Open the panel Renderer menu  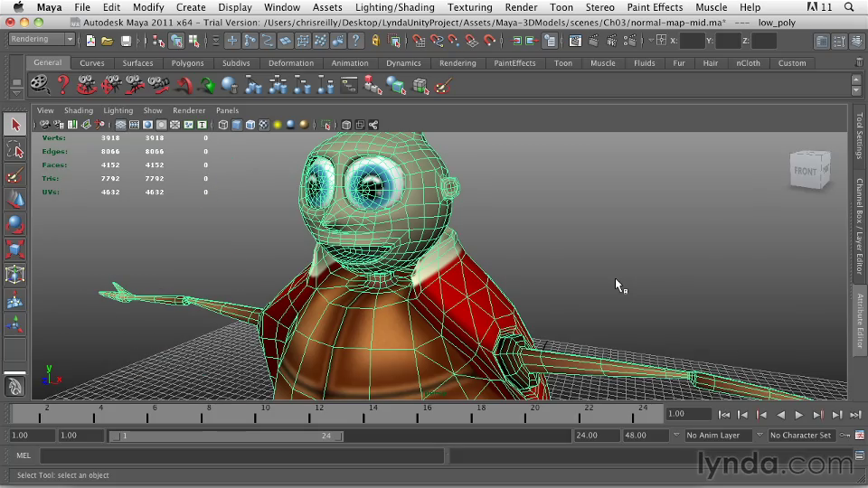189,110
